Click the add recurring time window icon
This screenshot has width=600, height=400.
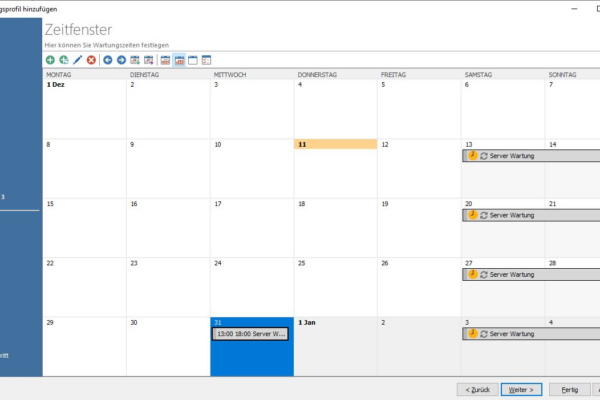click(x=64, y=60)
